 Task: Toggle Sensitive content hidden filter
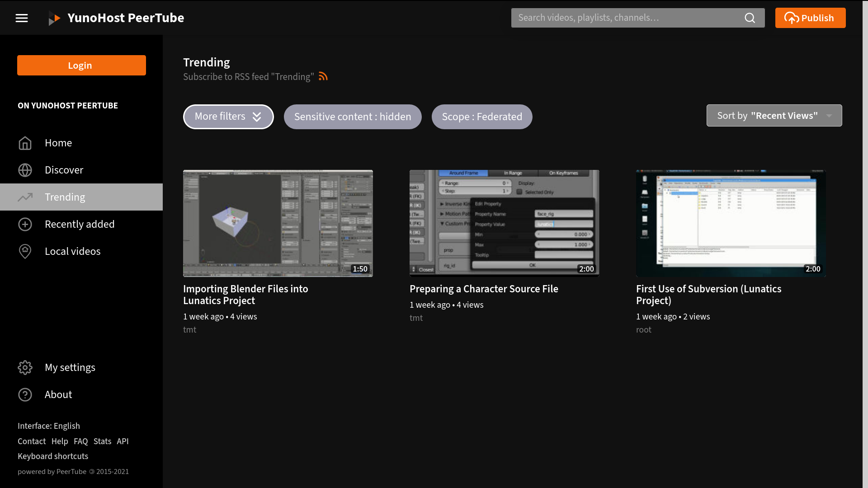353,117
